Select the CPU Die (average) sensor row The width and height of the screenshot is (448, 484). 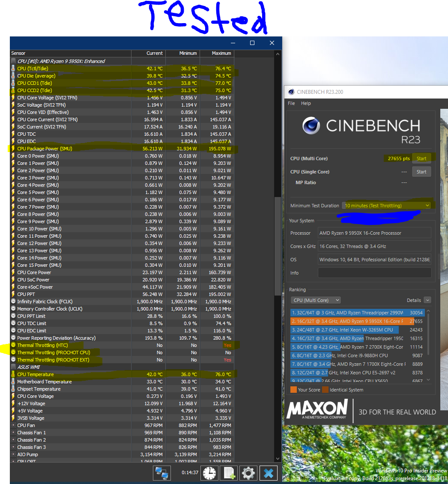[122, 76]
